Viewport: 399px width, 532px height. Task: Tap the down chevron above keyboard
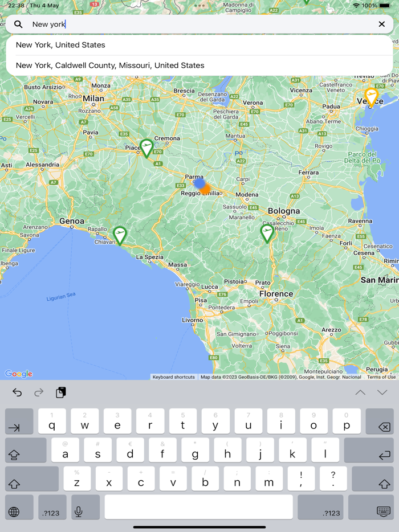(x=382, y=392)
